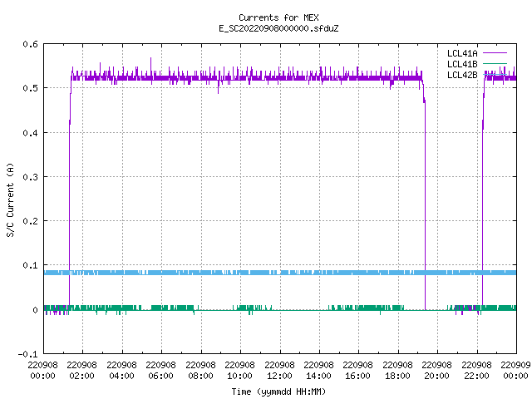Click the LCL41A legend label
Image resolution: width=532 pixels, height=399 pixels.
pyautogui.click(x=462, y=53)
